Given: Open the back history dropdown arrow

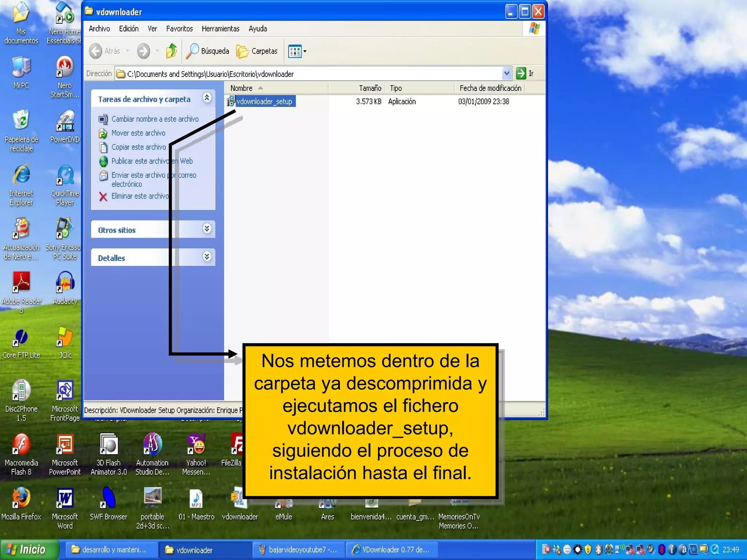Looking at the screenshot, I should pos(128,51).
